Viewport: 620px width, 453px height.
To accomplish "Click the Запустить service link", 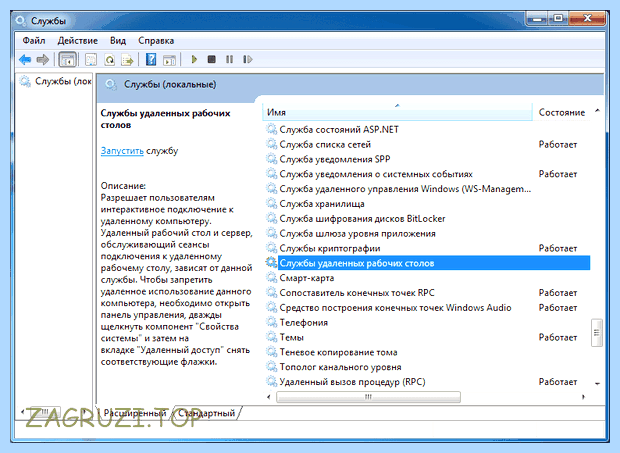I will (122, 151).
